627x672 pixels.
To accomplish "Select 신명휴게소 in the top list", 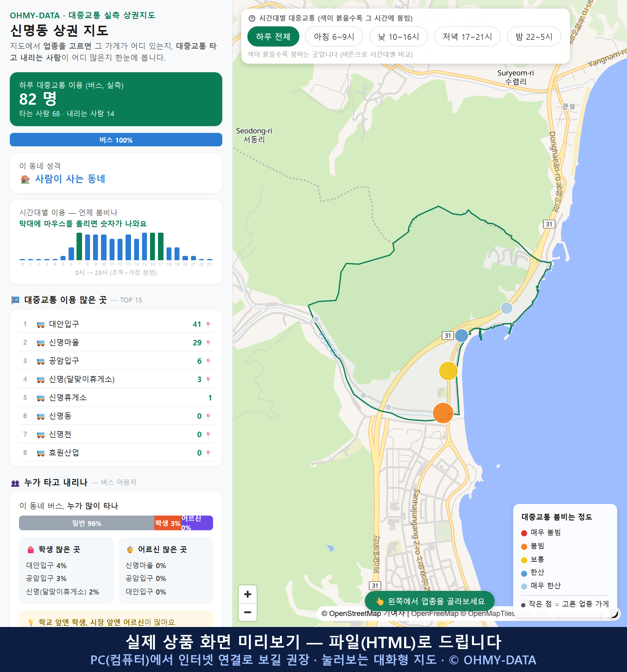I will [x=116, y=397].
